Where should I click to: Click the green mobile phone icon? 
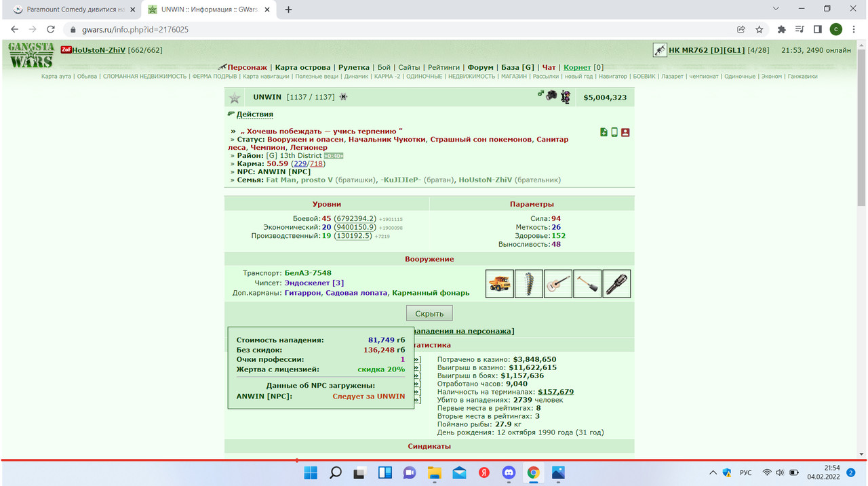(614, 132)
